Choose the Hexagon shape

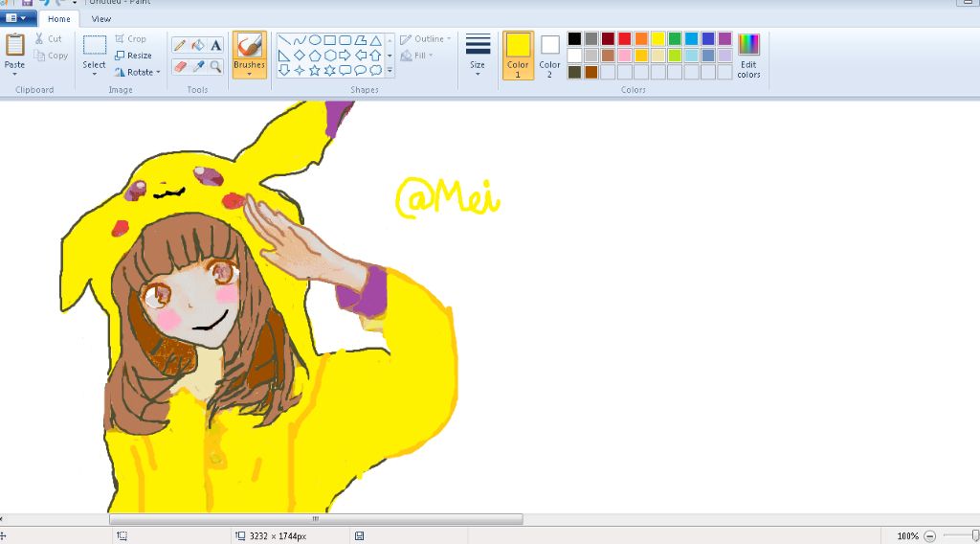pyautogui.click(x=330, y=55)
